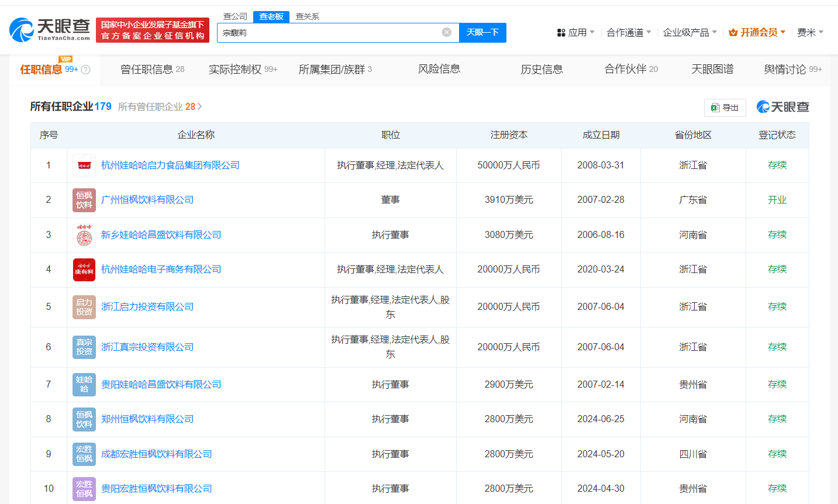The image size is (838, 504).
Task: Open the 合作通道 dropdown
Action: (x=628, y=32)
